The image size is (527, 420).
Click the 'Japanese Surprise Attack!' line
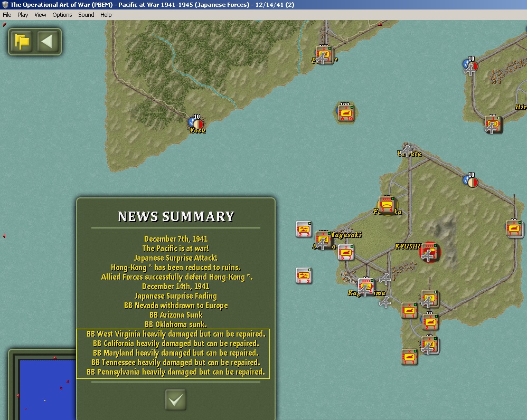tap(176, 258)
